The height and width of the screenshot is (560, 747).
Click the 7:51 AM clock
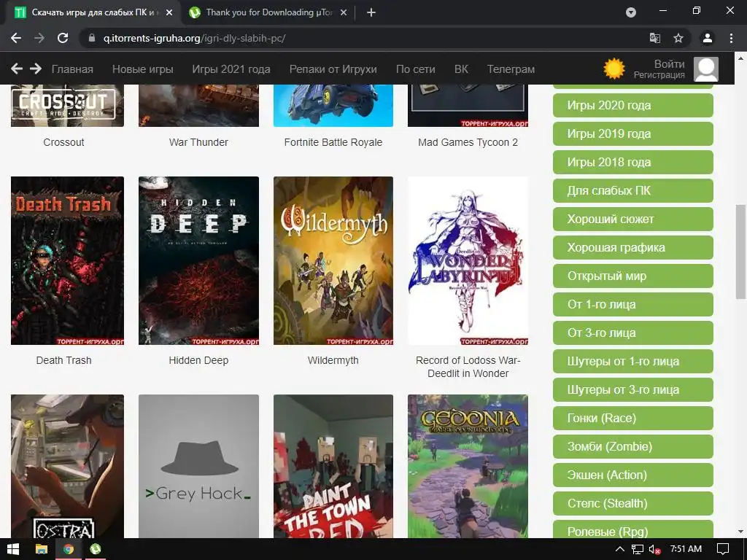pyautogui.click(x=686, y=548)
